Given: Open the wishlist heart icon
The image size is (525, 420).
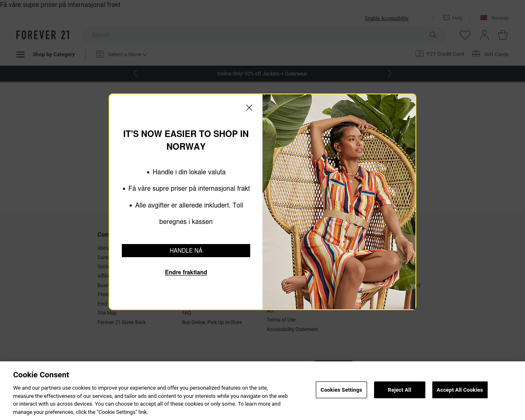Looking at the screenshot, I should (465, 35).
